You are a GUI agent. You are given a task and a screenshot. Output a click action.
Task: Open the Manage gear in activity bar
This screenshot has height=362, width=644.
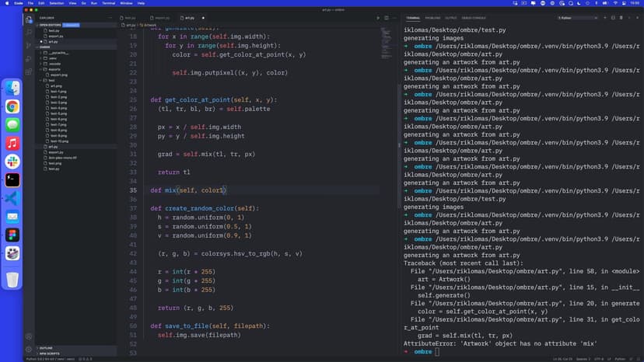(x=29, y=349)
